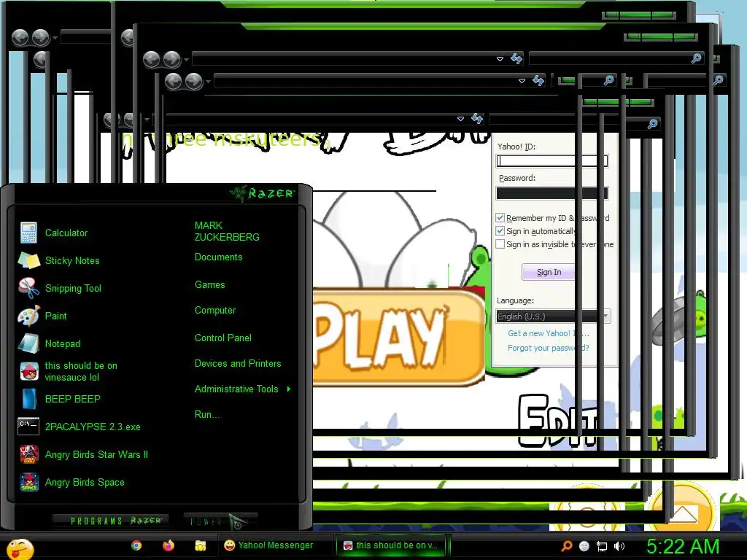Click Forgot your password link
The height and width of the screenshot is (560, 747).
pyautogui.click(x=548, y=348)
